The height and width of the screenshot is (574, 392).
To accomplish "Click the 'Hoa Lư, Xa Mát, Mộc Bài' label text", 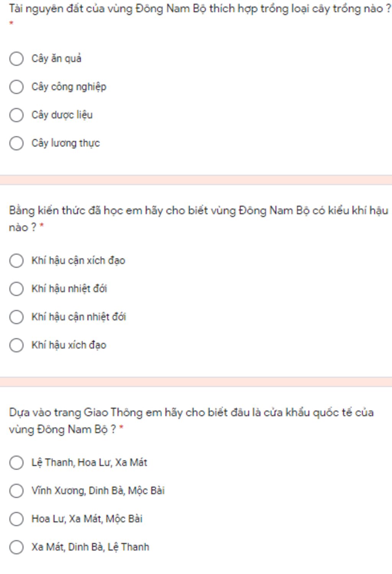I will (87, 519).
